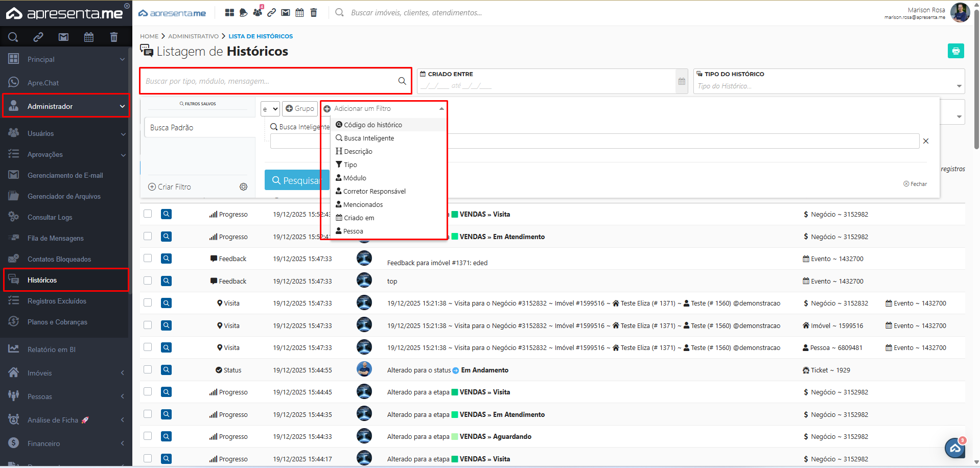Screen dimensions: 980x468
Task: Check the first Progresso row checkbox
Action: tap(148, 214)
